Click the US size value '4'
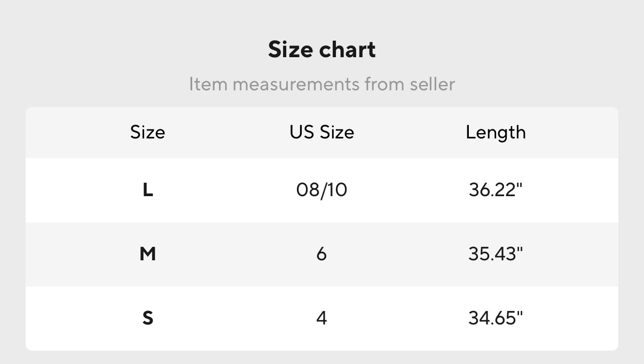644x364 pixels. pos(321,318)
